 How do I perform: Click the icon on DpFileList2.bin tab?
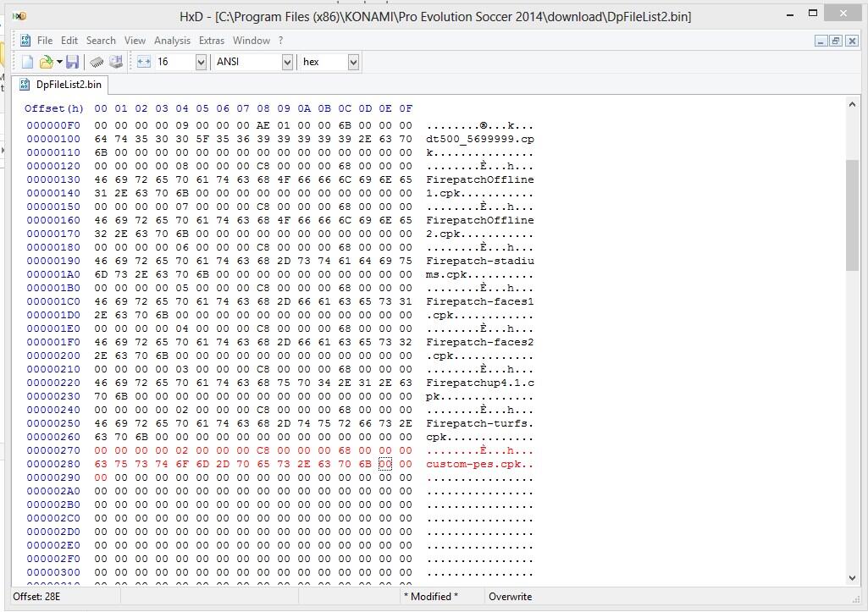pyautogui.click(x=25, y=84)
